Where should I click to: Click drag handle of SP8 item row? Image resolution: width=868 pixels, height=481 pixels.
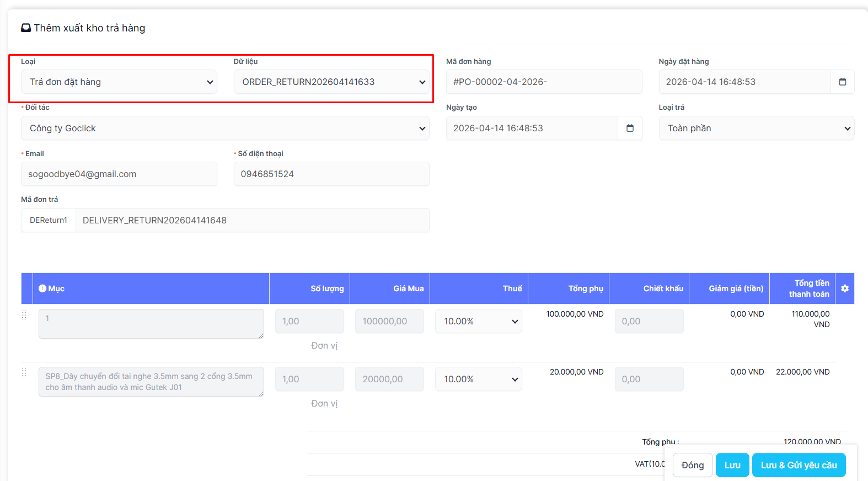click(24, 373)
